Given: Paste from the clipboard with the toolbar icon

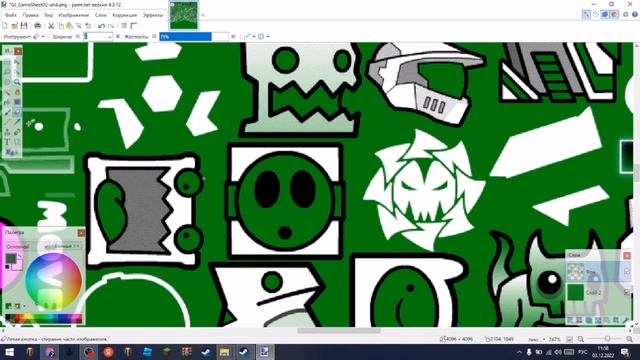Looking at the screenshot, I should pos(69,26).
